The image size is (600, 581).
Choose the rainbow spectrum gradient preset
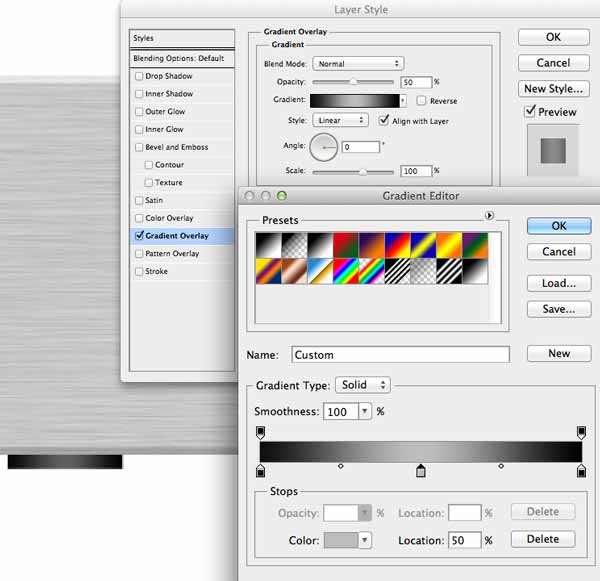(346, 271)
